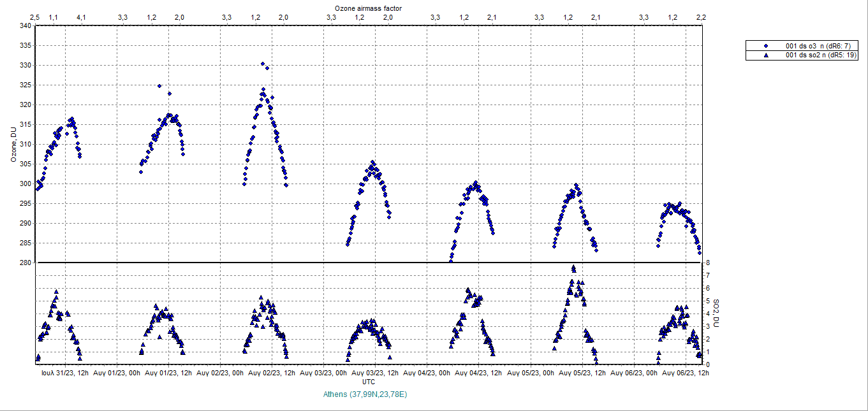Click the 340 tick on the ozone axis
Viewport: 868px width, 411px height.
click(x=25, y=26)
